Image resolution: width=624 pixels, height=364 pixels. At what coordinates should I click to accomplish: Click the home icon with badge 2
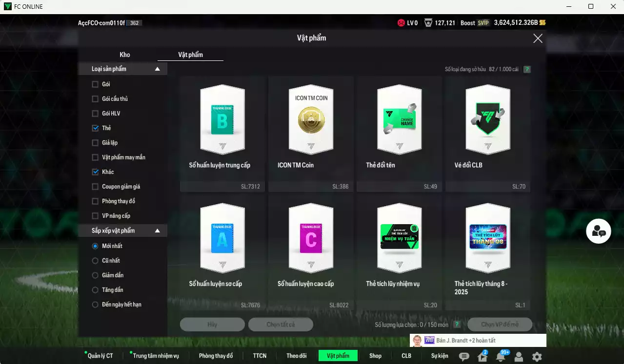pyautogui.click(x=482, y=357)
